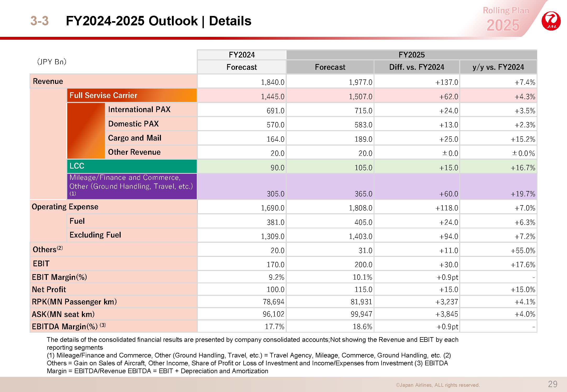
Task: Click the JAL crane logo
Action: [x=551, y=21]
